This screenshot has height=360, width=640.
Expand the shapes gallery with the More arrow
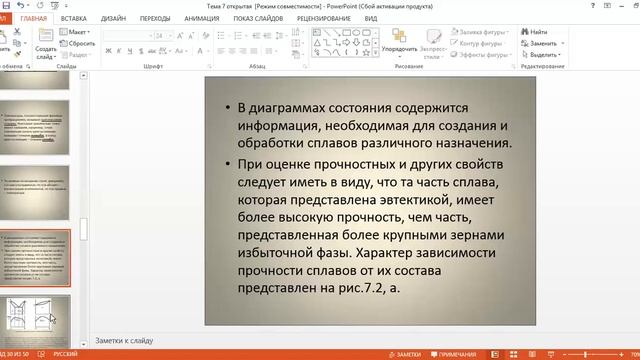pos(376,52)
